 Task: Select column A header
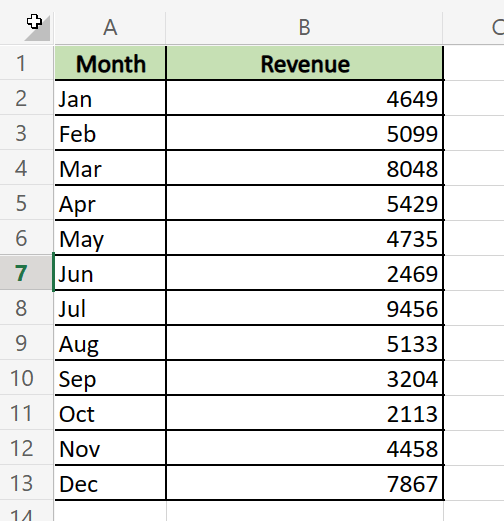point(110,27)
